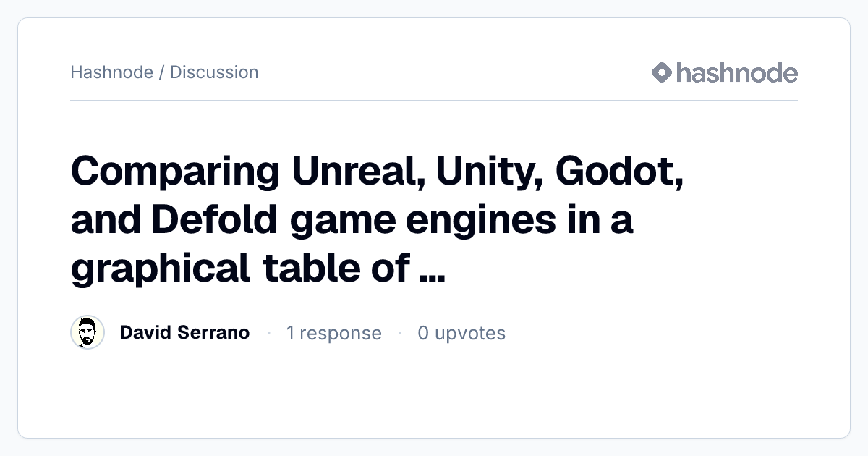
Task: Click the horizontal divider under header
Action: click(434, 100)
